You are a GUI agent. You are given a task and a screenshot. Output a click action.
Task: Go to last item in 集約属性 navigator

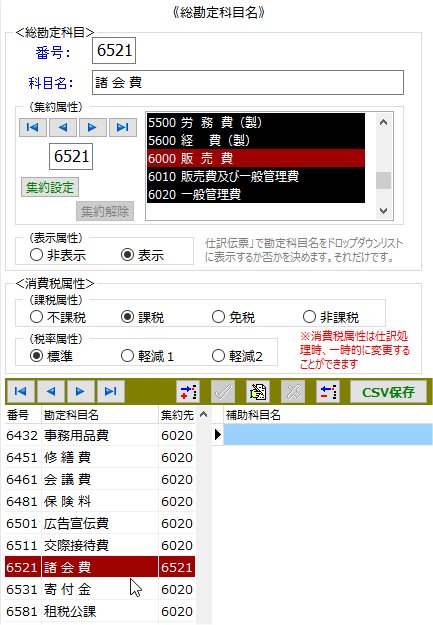pos(123,128)
